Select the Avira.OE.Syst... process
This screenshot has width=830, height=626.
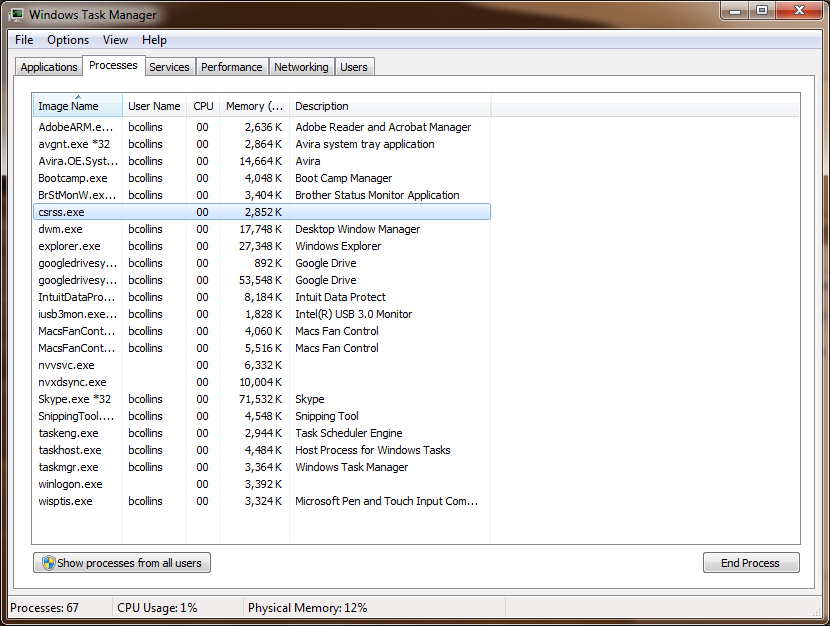(x=262, y=161)
